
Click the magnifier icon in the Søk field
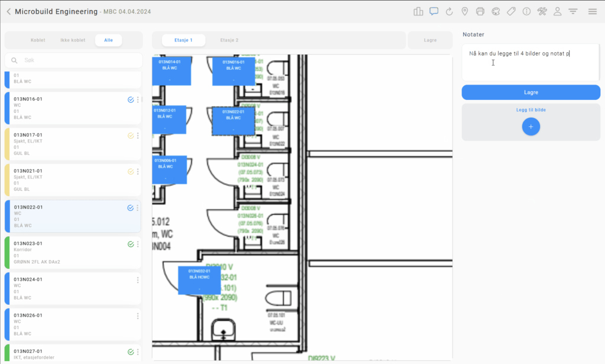click(14, 60)
